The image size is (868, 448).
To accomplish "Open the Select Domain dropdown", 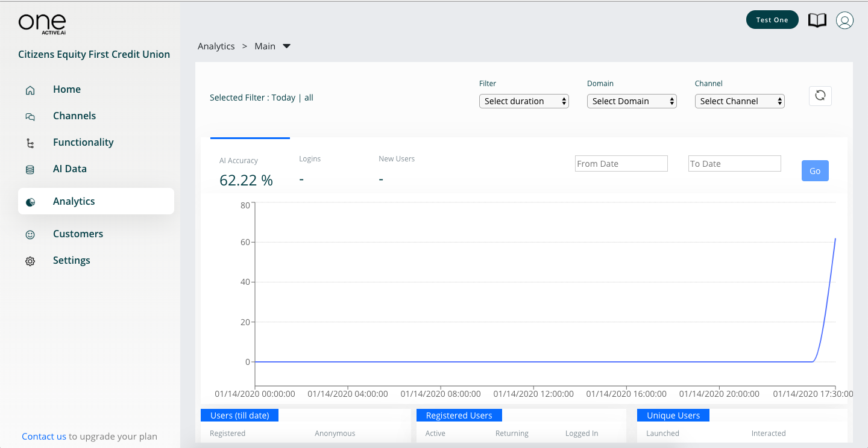I will [x=632, y=101].
